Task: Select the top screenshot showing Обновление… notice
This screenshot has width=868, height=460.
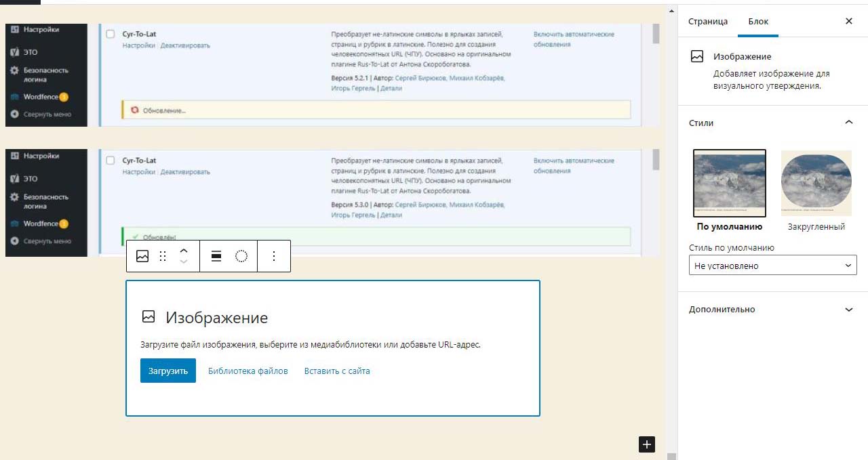Action: [332, 75]
